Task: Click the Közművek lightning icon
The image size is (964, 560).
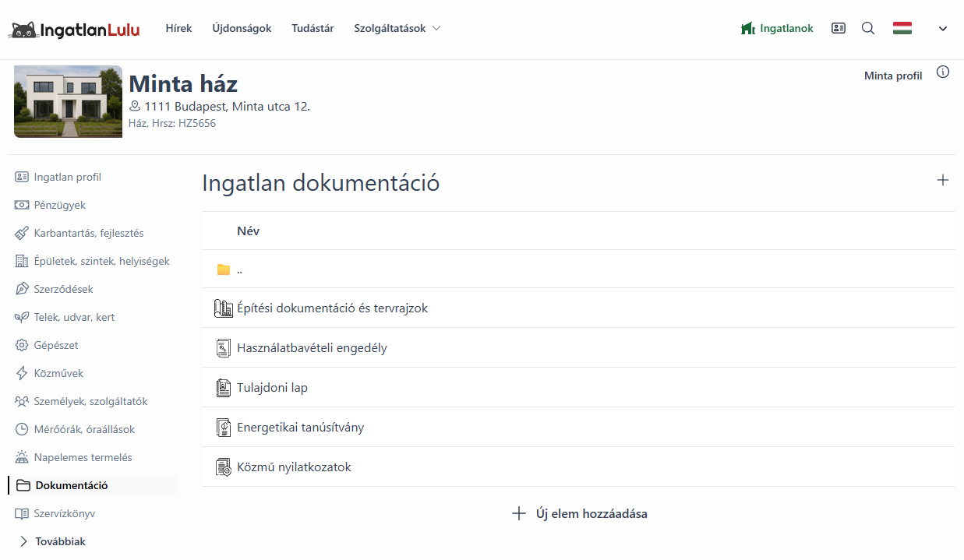Action: [x=22, y=373]
